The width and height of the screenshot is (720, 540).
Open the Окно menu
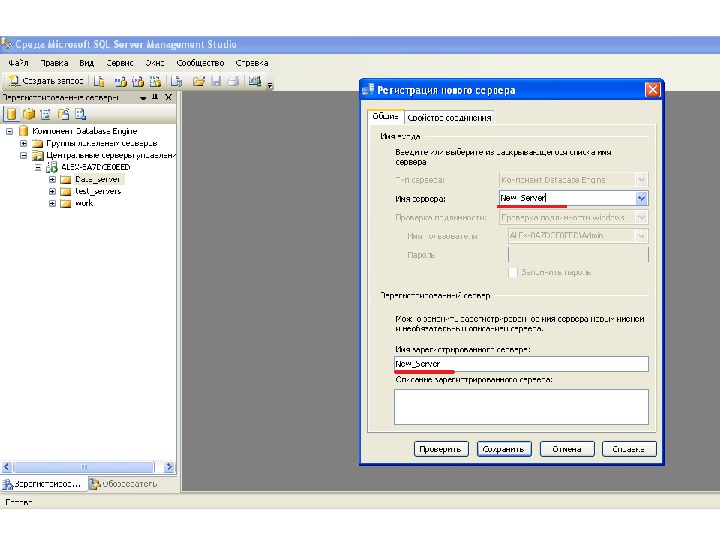155,63
